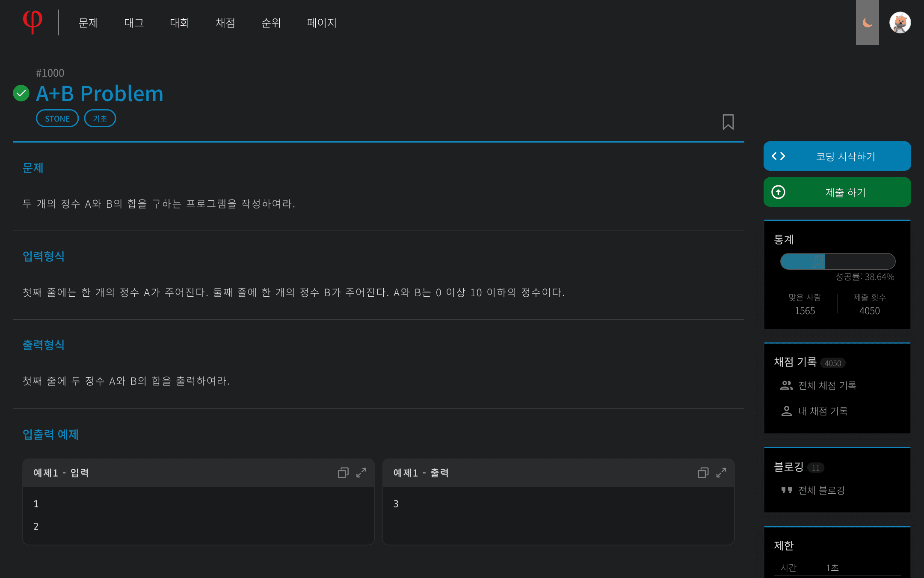This screenshot has height=578, width=924.
Task: Open the 전체 채점 기록 link
Action: pos(827,385)
